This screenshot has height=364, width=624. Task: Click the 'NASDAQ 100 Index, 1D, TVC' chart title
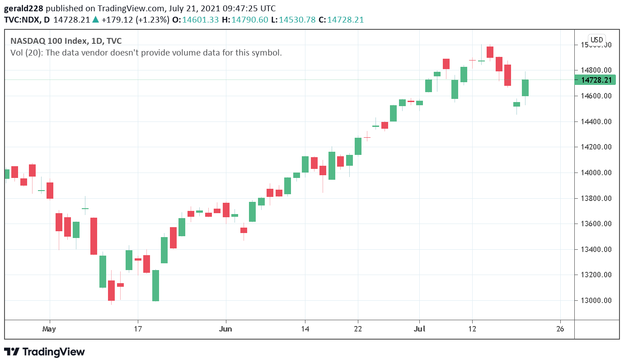[x=66, y=41]
